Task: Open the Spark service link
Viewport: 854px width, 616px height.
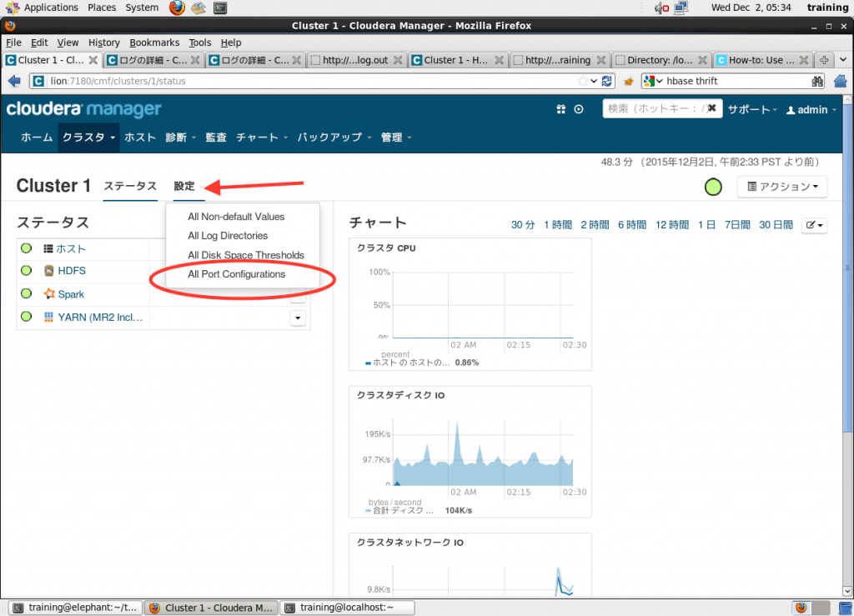Action: click(x=71, y=294)
